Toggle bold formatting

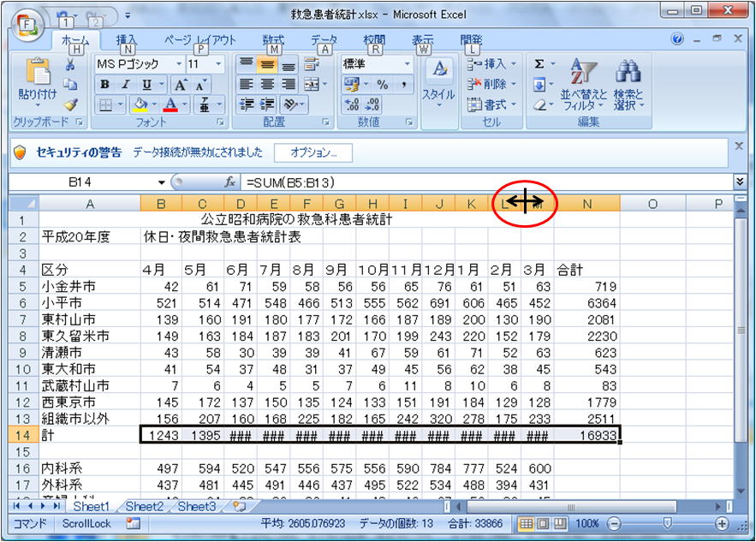point(104,85)
